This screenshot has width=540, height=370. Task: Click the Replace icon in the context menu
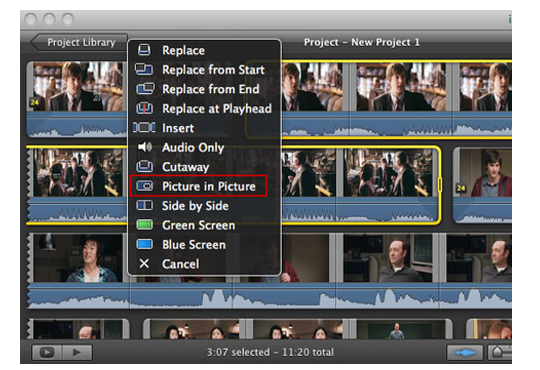144,50
